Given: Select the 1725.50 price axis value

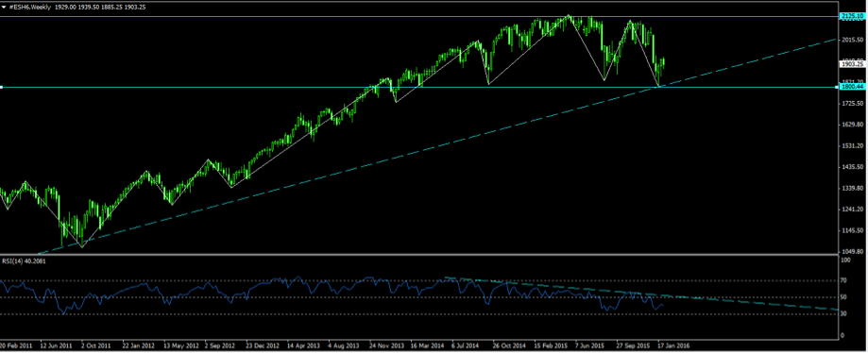Looking at the screenshot, I should [852, 104].
